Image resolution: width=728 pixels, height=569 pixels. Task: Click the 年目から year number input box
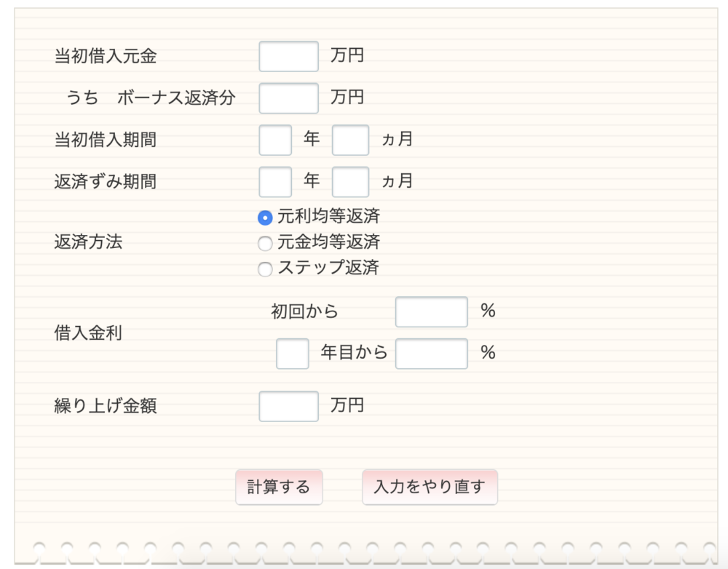[291, 353]
